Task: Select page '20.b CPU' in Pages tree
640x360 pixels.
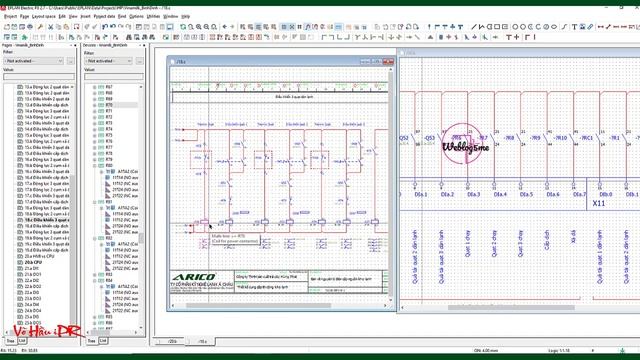Action: [x=33, y=262]
